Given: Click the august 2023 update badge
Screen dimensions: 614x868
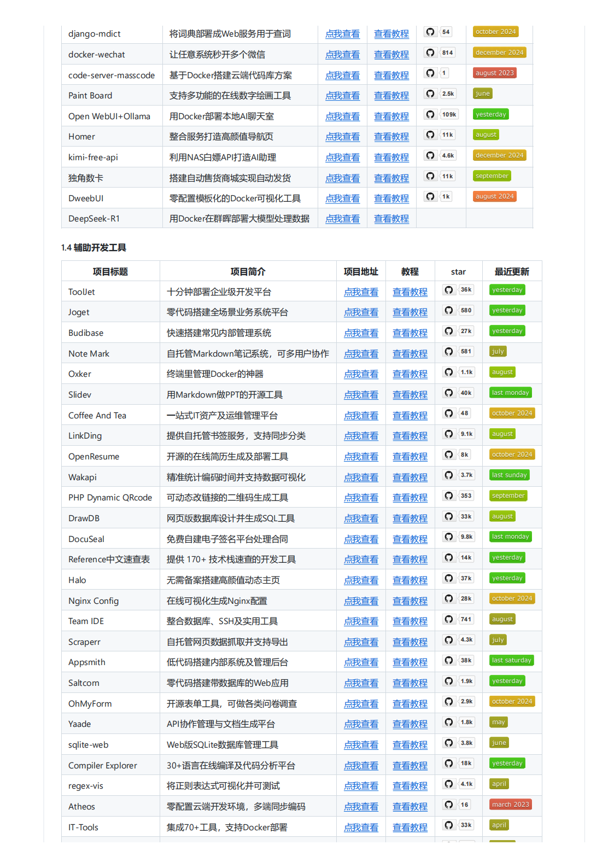Looking at the screenshot, I should pyautogui.click(x=495, y=73).
